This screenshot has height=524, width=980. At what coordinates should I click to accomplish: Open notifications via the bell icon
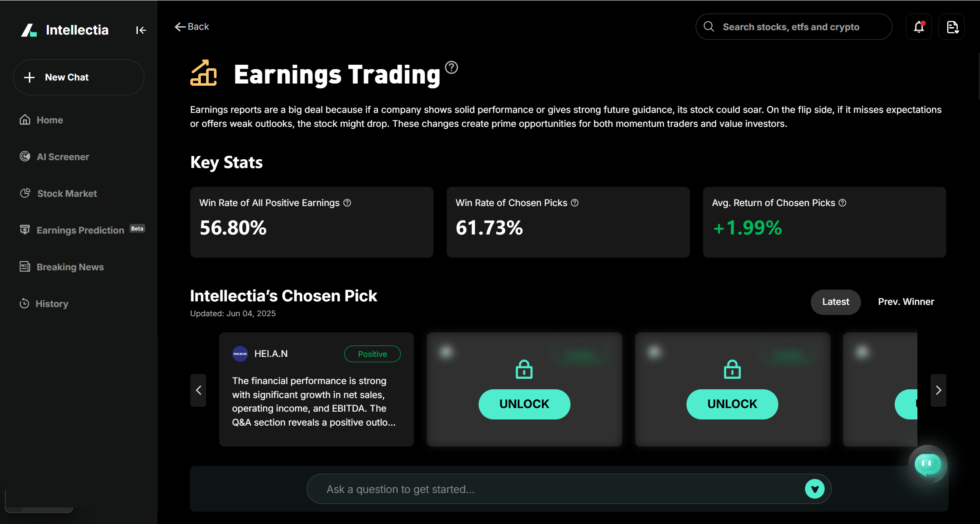click(918, 27)
